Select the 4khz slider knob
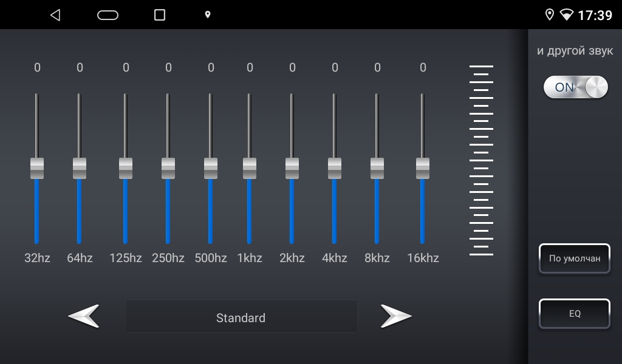 pyautogui.click(x=335, y=168)
